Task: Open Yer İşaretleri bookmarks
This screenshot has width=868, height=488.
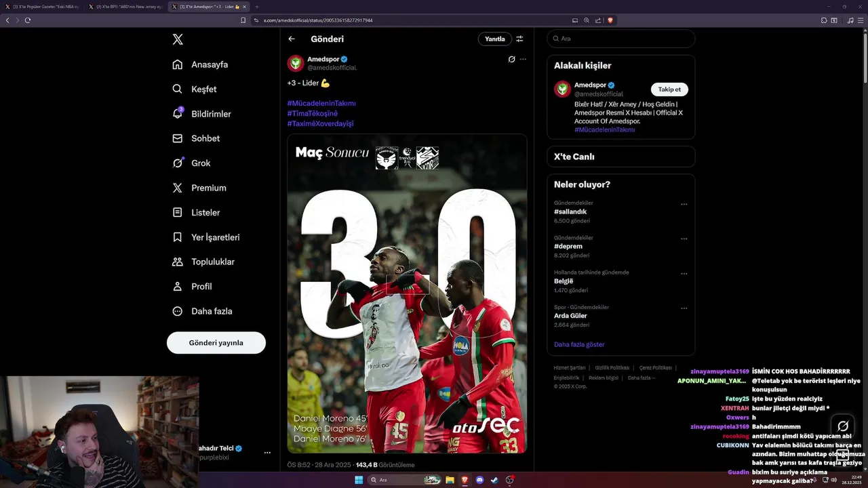Action: pos(206,237)
